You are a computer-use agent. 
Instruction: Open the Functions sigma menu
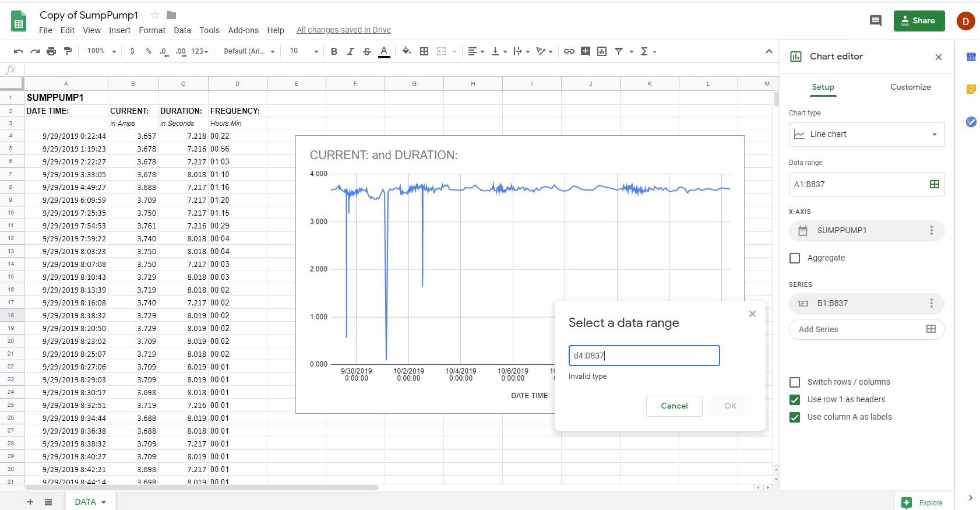tap(648, 51)
